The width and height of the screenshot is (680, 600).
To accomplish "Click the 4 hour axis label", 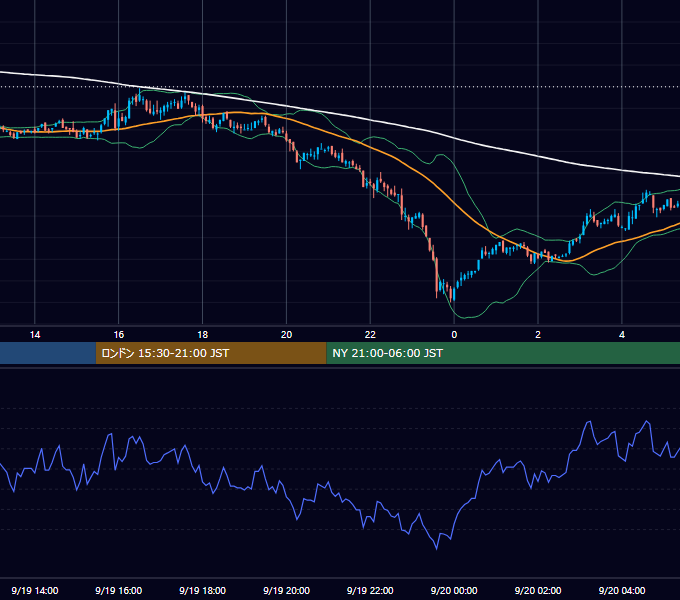I will point(622,335).
